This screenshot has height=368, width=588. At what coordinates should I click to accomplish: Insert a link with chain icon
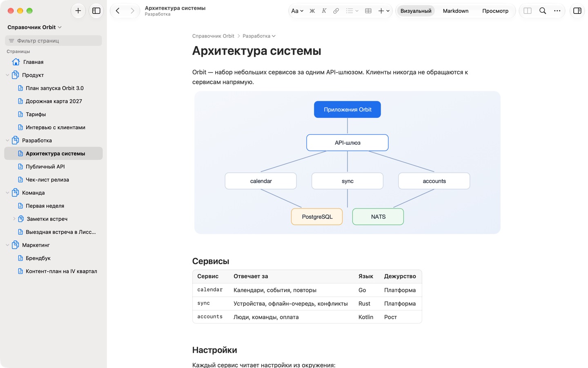coord(336,11)
